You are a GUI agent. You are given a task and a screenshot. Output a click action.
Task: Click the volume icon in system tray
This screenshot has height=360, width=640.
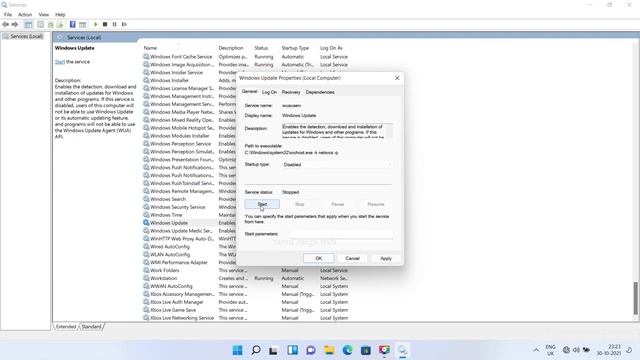(576, 350)
